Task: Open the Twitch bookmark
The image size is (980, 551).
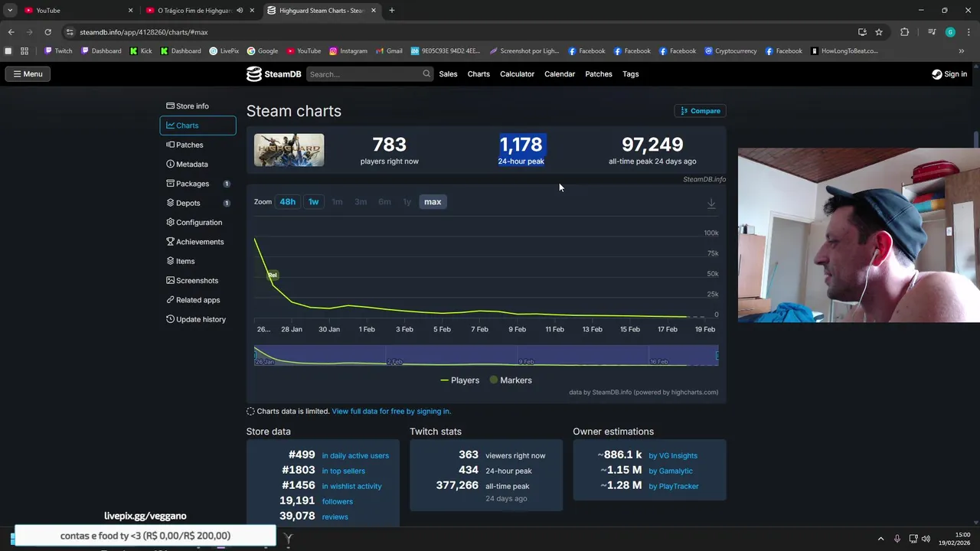Action: pyautogui.click(x=58, y=51)
